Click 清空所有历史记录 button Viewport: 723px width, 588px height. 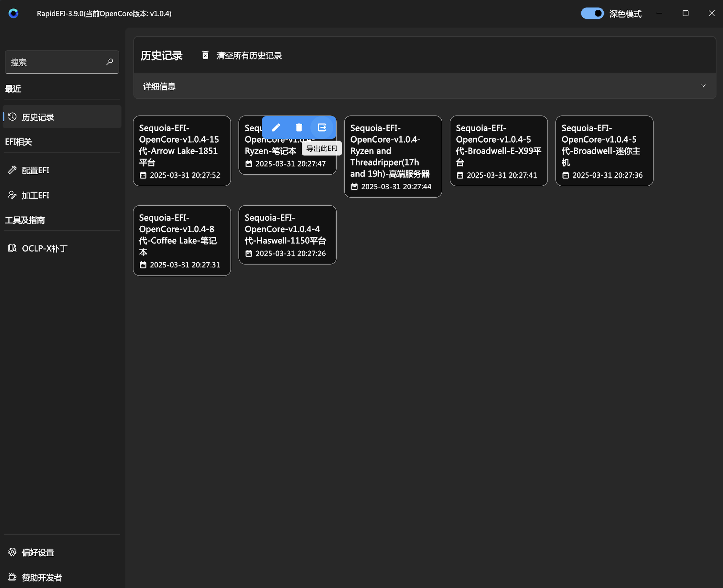point(249,56)
